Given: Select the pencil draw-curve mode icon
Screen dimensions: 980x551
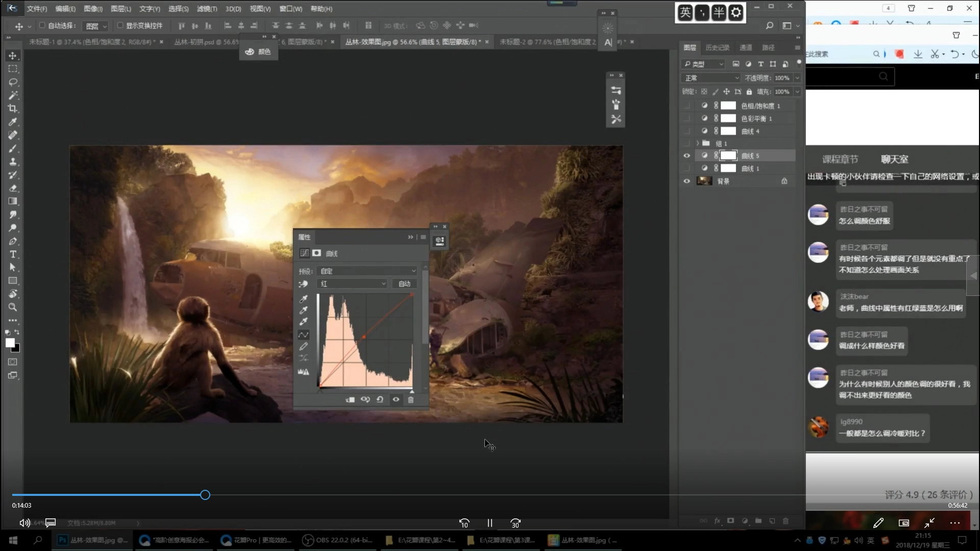Looking at the screenshot, I should click(304, 346).
